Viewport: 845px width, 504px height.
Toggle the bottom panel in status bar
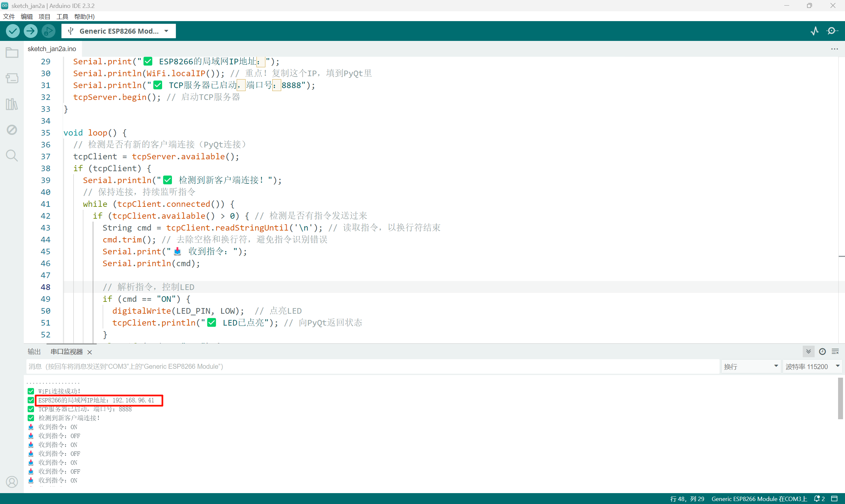834,499
